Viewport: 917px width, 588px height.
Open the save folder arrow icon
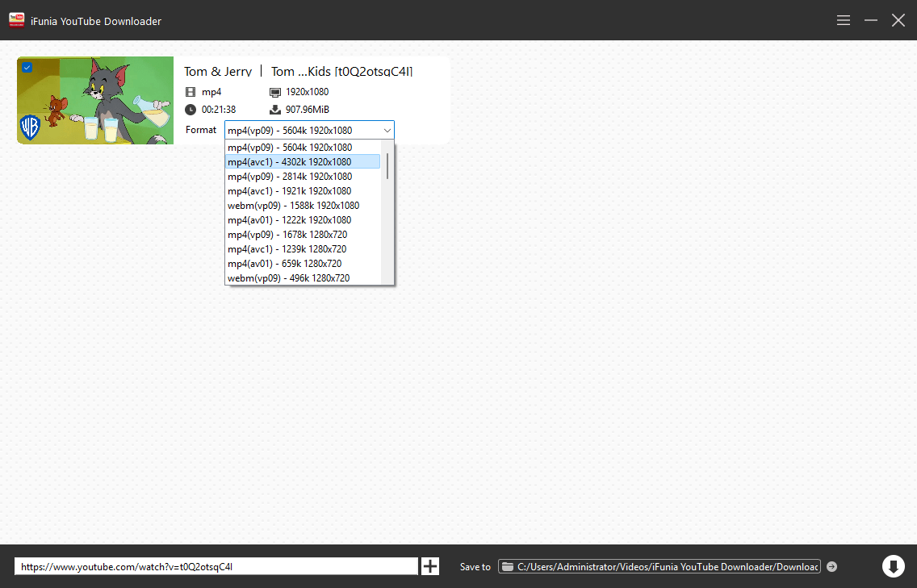(x=832, y=567)
